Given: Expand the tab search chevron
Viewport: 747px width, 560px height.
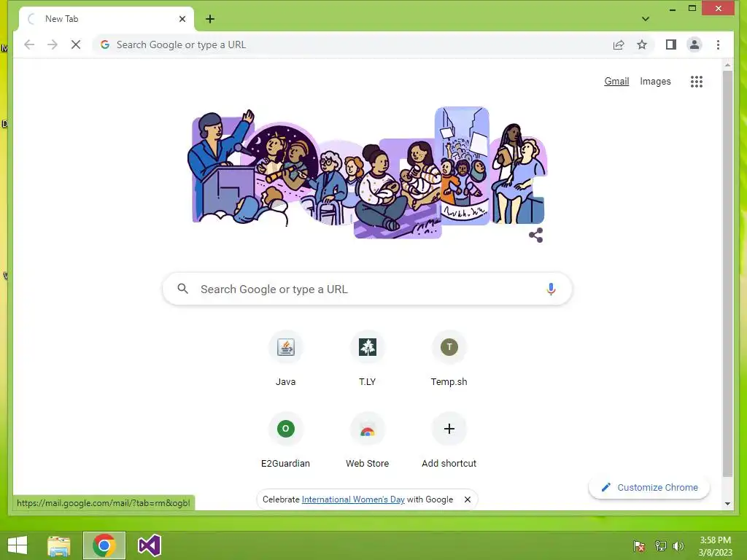Looking at the screenshot, I should click(x=645, y=19).
